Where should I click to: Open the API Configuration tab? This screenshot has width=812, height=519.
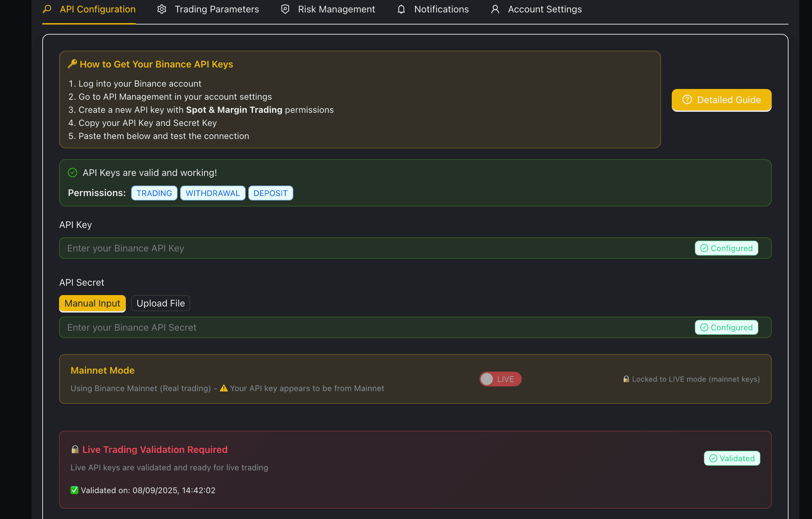[x=89, y=9]
